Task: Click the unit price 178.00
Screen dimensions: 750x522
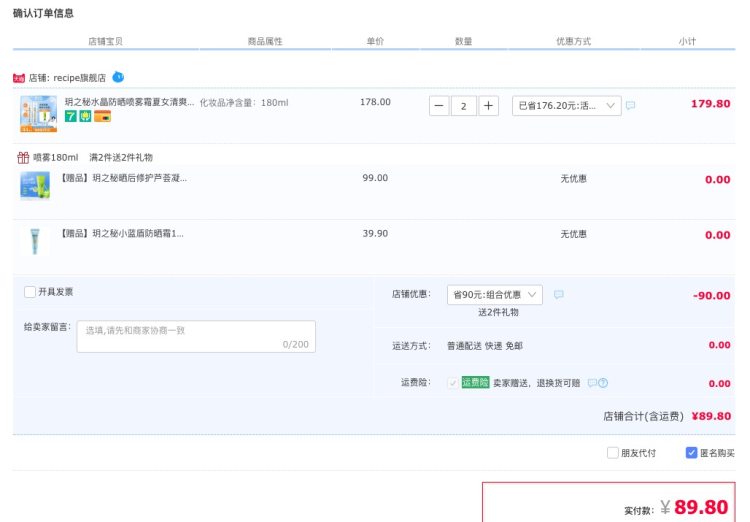Action: [375, 102]
